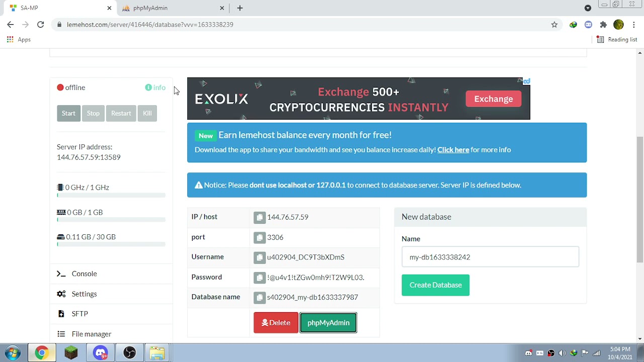Open SFTP in the server sidebar
This screenshot has height=362, width=644.
111,314
